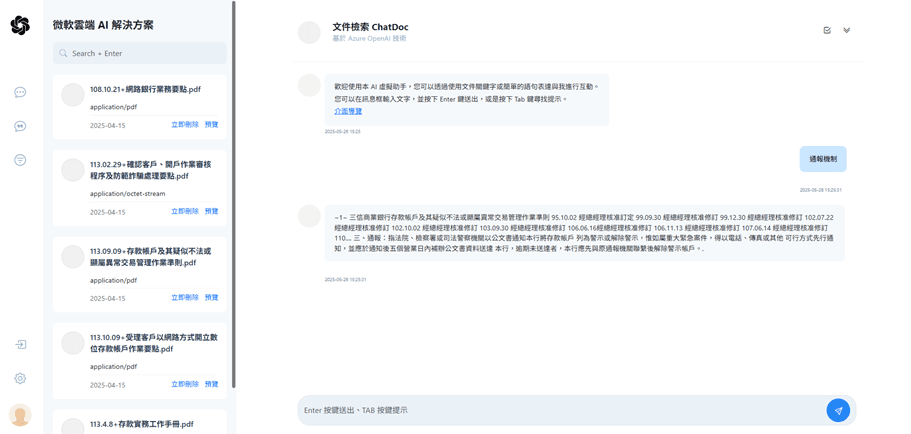Select file 113.09.09+存款帳戶 title
Screen dimensions: 911x434
150,257
